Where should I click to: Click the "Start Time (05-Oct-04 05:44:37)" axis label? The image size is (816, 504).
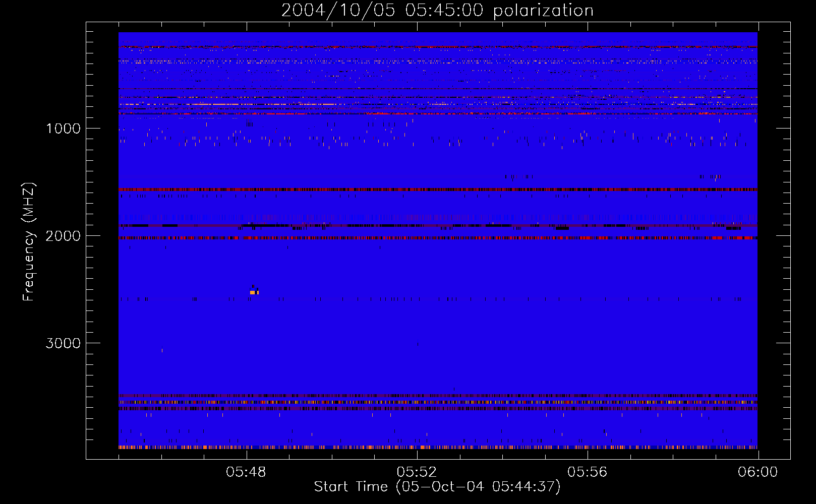tap(437, 487)
